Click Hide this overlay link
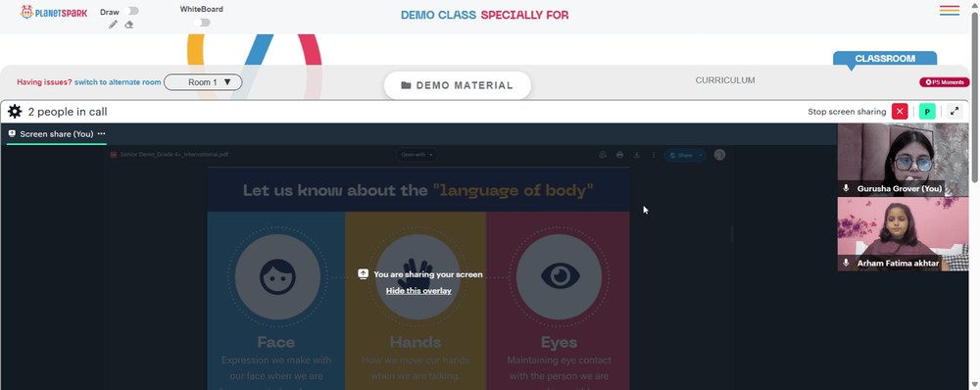980x390 pixels. (418, 291)
